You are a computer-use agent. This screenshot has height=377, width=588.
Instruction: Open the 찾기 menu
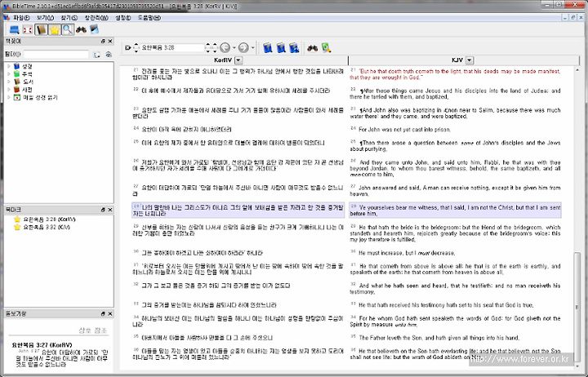pyautogui.click(x=69, y=18)
